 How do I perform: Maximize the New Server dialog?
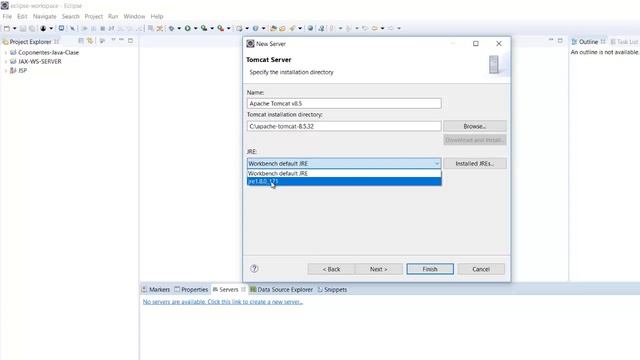(476, 44)
